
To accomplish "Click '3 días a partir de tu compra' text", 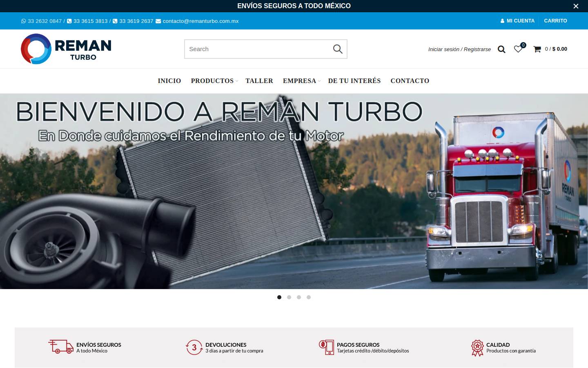I will pyautogui.click(x=234, y=351).
